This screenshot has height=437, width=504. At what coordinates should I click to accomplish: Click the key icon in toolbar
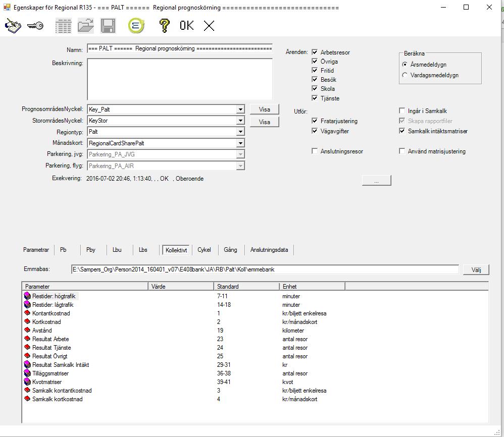(x=35, y=26)
